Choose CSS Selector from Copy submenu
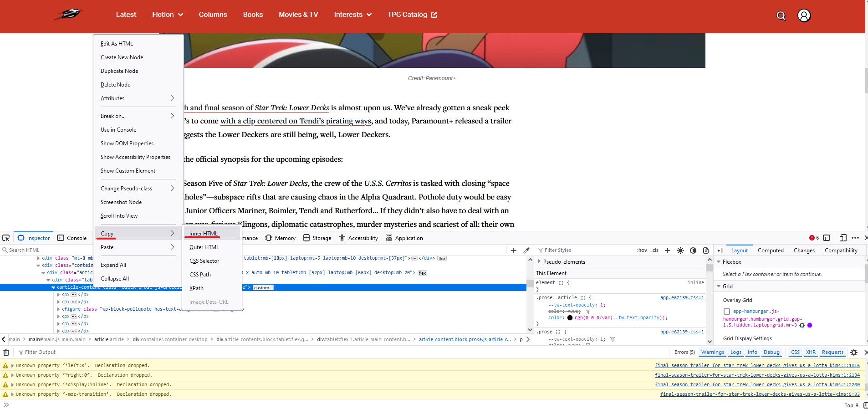 [212, 261]
